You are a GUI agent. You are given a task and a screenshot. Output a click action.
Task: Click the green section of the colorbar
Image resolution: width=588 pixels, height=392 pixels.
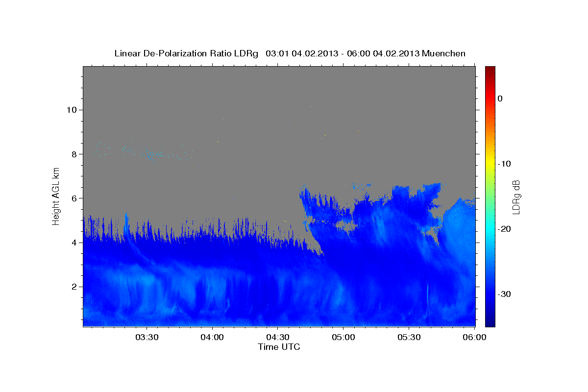(490, 196)
